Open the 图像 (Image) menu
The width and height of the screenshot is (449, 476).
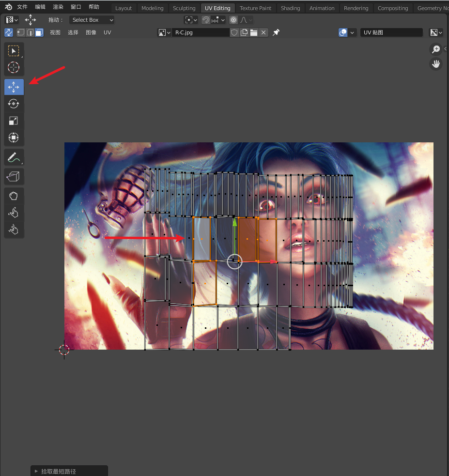pyautogui.click(x=91, y=32)
